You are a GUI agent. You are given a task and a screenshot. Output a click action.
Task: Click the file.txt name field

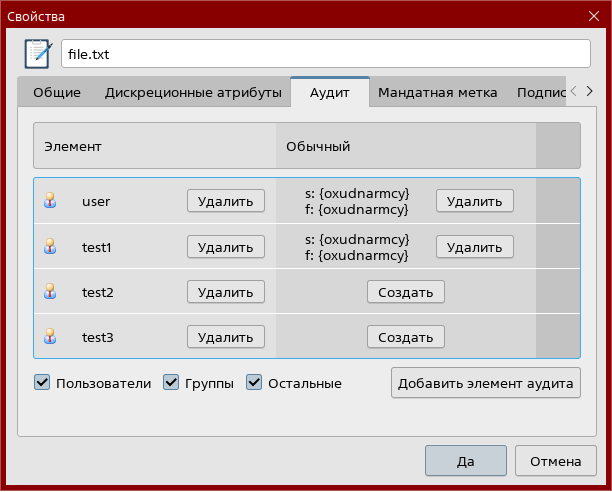pos(325,53)
